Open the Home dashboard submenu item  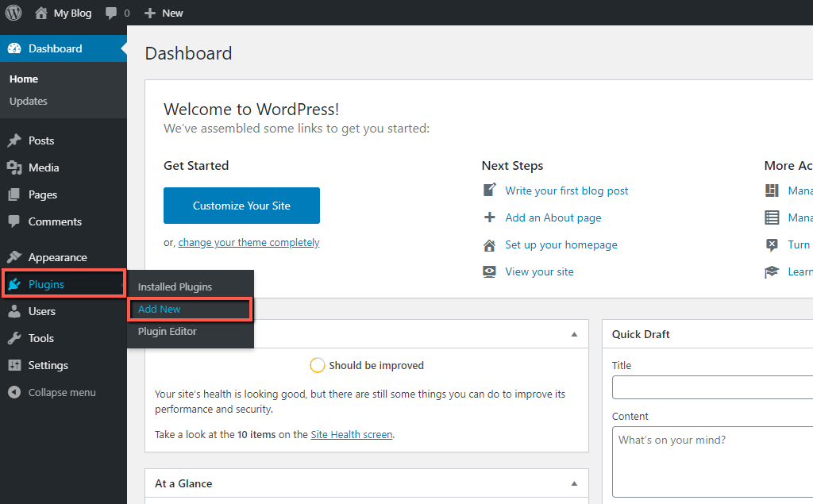(23, 79)
